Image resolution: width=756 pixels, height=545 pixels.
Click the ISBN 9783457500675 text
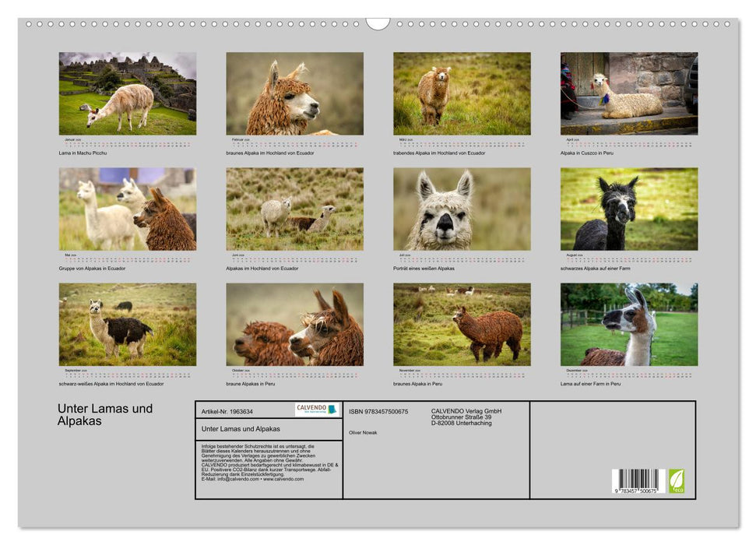pyautogui.click(x=378, y=411)
